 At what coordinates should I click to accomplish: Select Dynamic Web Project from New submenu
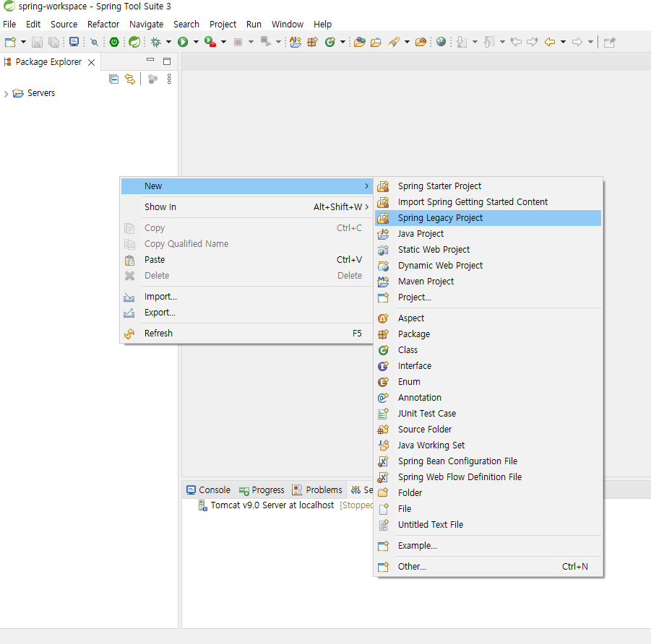click(x=488, y=266)
